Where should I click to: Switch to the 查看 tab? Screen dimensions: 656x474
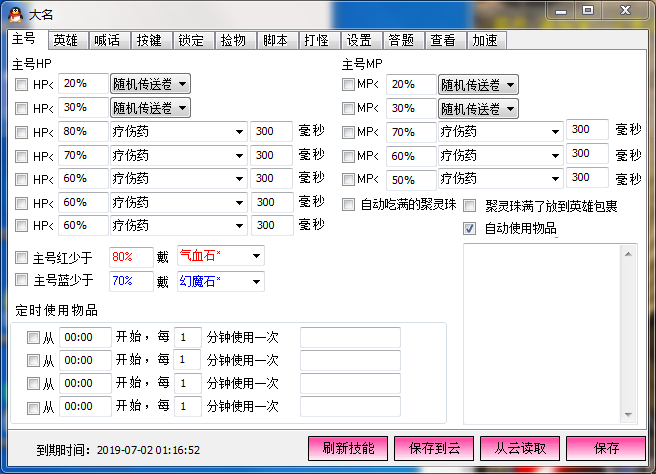coord(445,41)
